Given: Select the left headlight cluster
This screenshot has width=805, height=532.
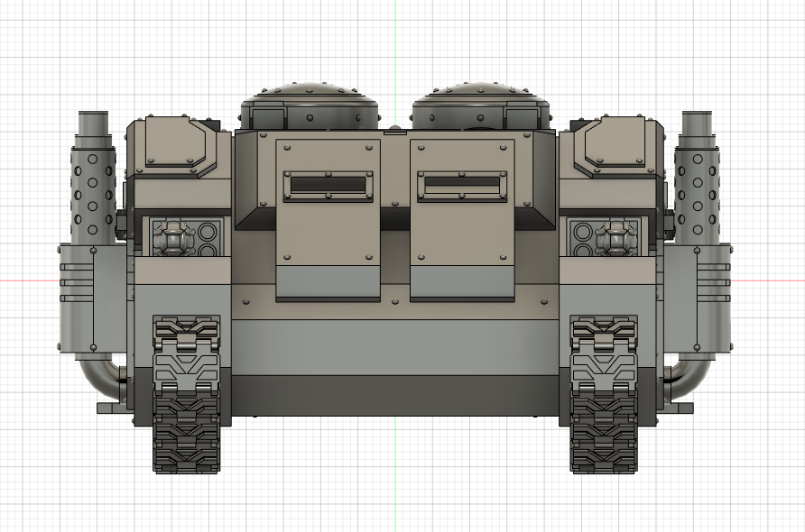Looking at the screenshot, I should [189, 237].
